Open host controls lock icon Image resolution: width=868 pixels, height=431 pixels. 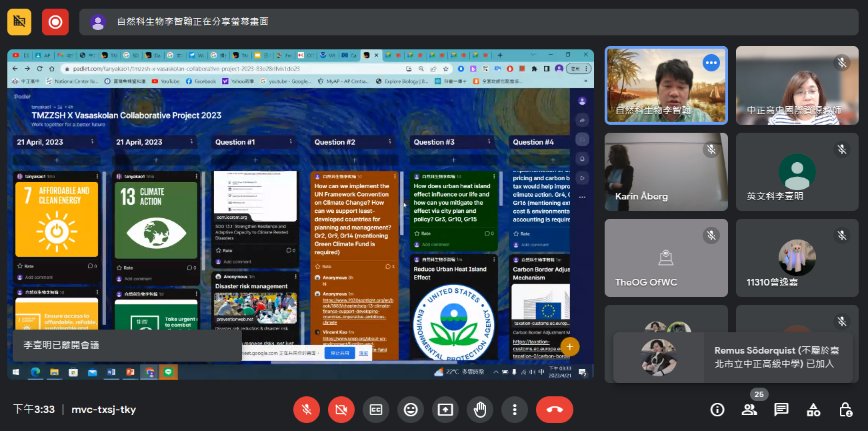[x=845, y=410]
